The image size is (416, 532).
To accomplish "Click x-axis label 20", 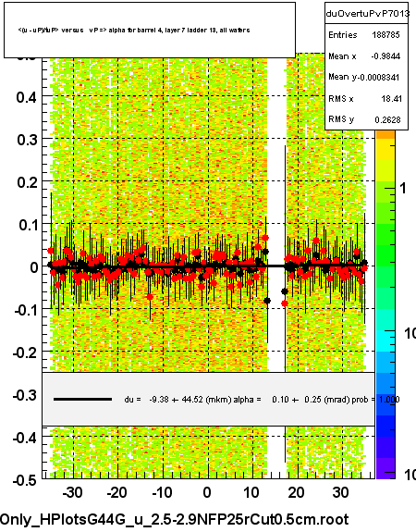I will [x=296, y=492].
